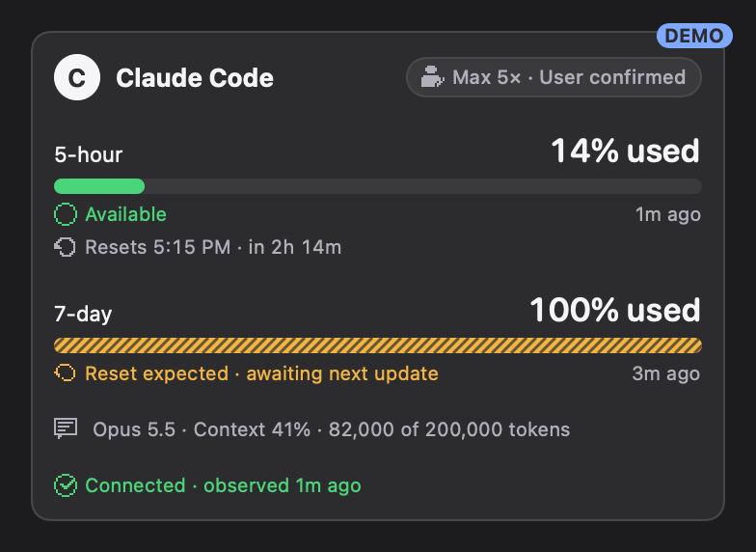Click the Resets 5:15 PM countdown text
Viewport: 756px width, 552px height.
point(213,247)
